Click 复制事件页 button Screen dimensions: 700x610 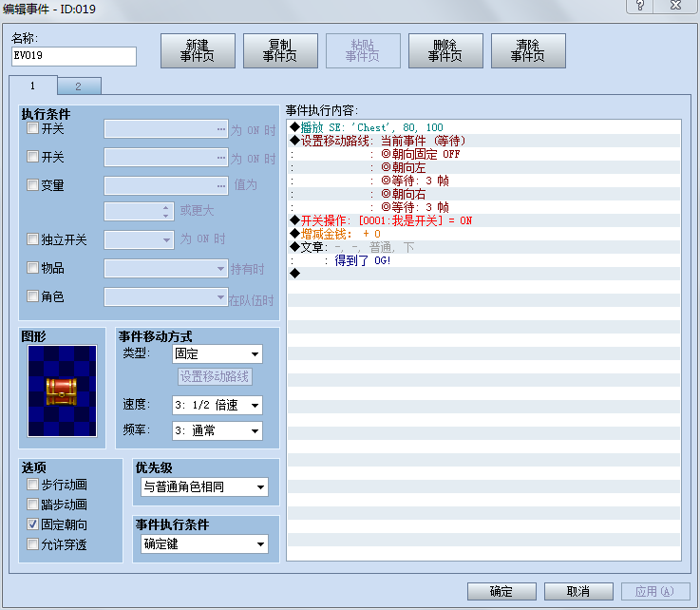(280, 51)
